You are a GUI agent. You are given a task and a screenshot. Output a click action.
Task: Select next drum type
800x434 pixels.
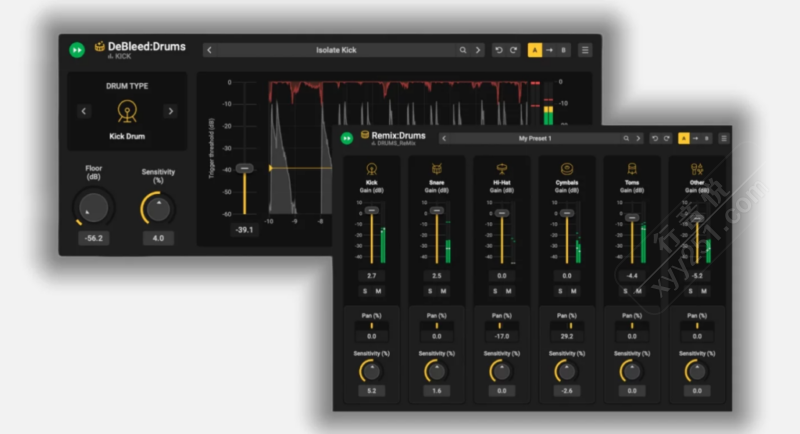[x=171, y=111]
